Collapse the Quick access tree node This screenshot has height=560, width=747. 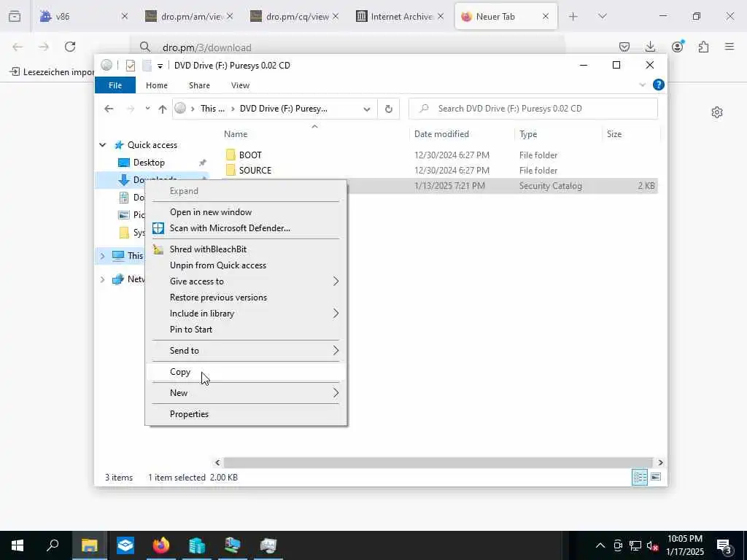tap(102, 145)
